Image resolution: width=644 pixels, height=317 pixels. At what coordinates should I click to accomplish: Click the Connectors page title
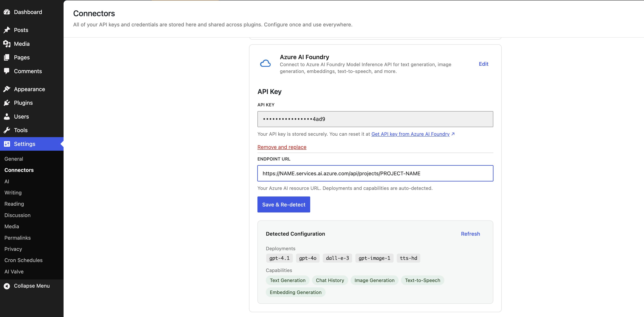tap(94, 14)
